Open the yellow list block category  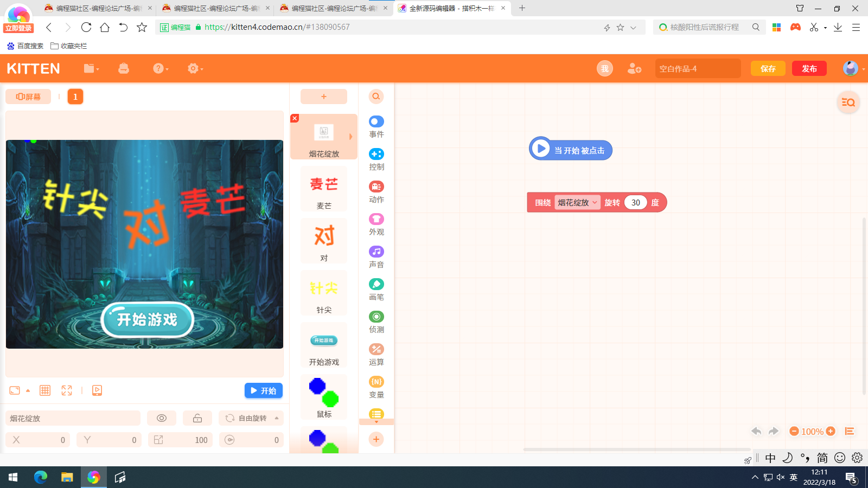pos(376,414)
